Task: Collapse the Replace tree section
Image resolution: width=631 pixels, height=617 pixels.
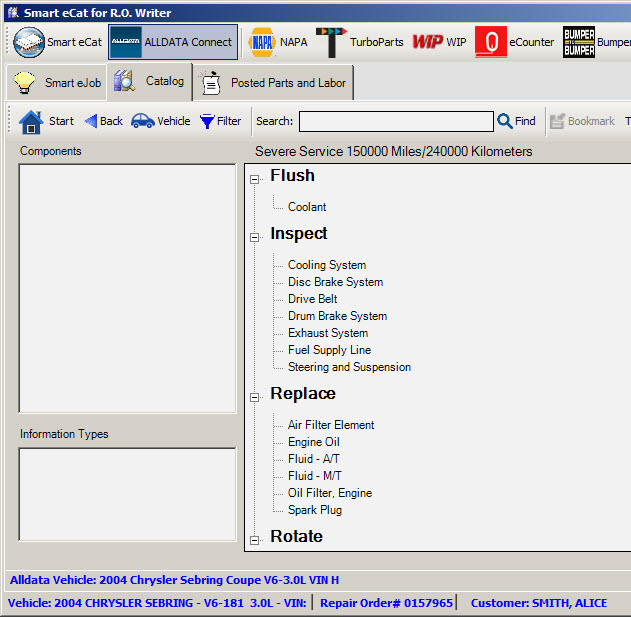Action: 254,397
